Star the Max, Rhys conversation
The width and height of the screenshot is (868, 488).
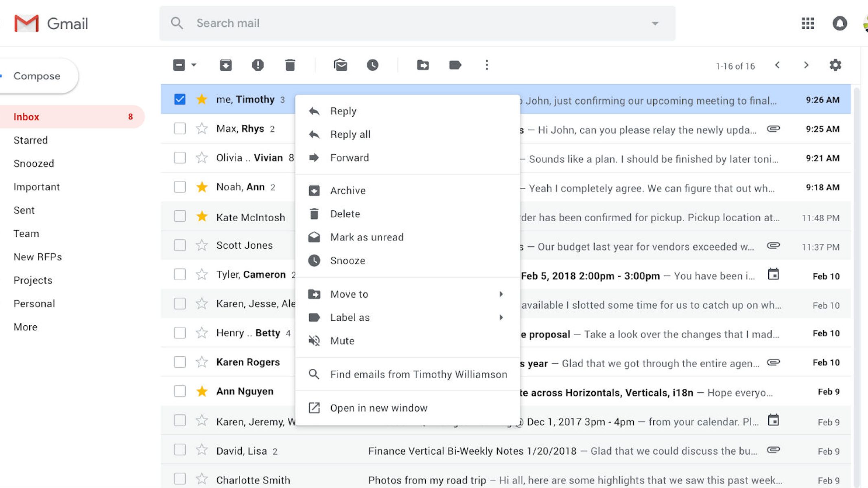coord(202,129)
